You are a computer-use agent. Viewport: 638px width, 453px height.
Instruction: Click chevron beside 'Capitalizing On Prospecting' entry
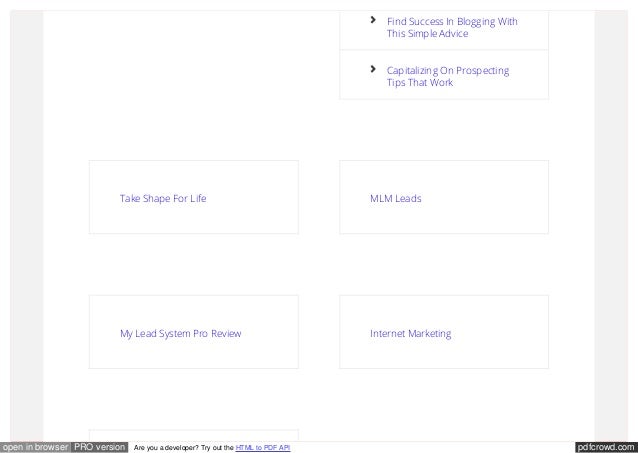[373, 69]
